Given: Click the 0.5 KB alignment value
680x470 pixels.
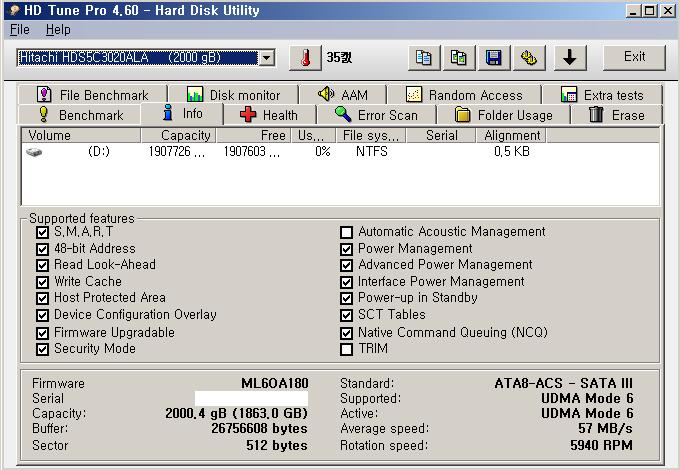Looking at the screenshot, I should click(x=512, y=151).
